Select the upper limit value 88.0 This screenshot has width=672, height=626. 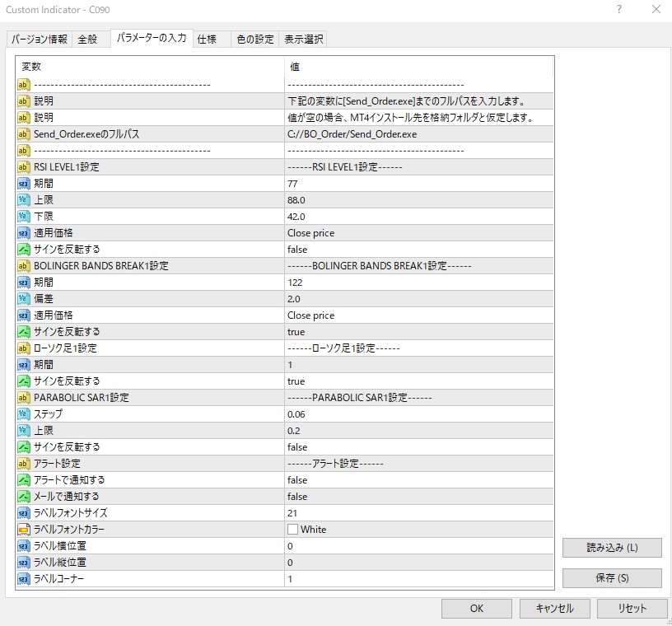coord(296,200)
